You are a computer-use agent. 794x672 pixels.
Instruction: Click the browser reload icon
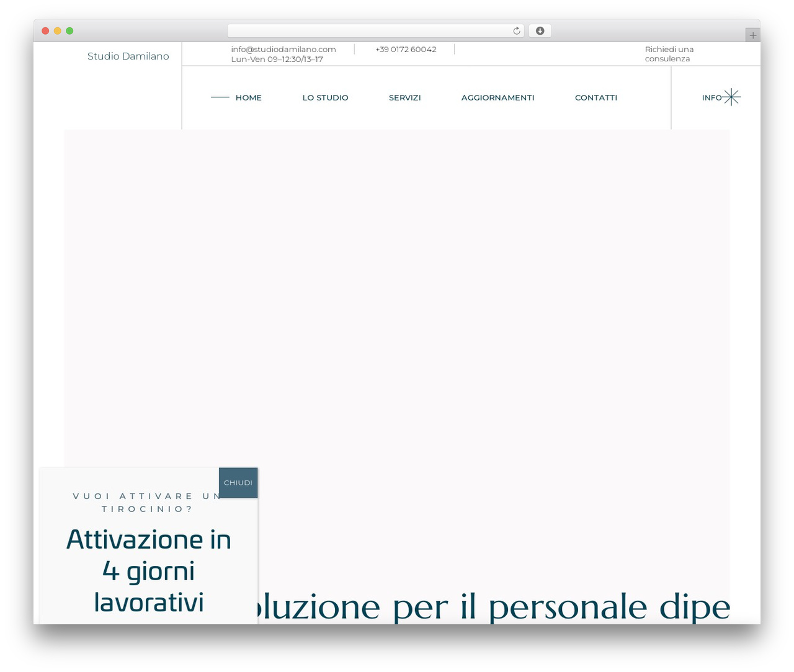pos(516,31)
